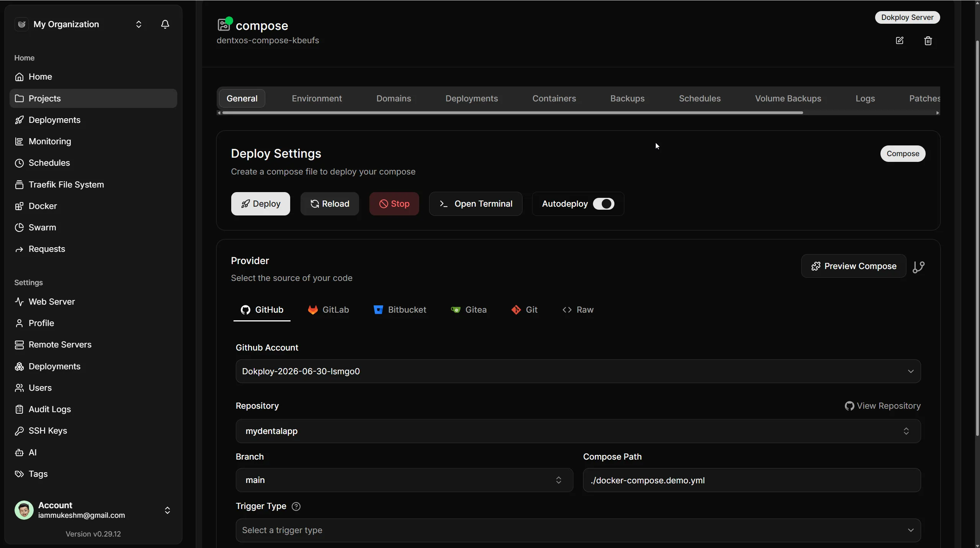Click Open Terminal button
The width and height of the screenshot is (980, 548).
coord(476,204)
